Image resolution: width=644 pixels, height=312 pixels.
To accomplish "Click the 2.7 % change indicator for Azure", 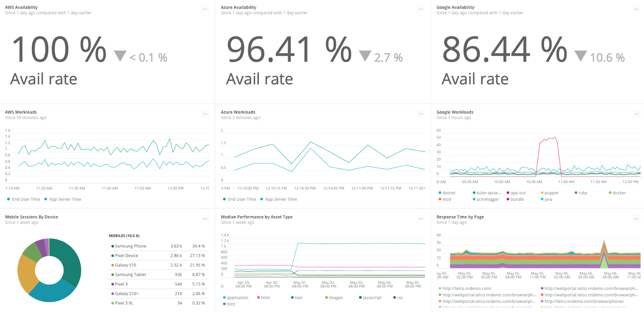I will (381, 57).
